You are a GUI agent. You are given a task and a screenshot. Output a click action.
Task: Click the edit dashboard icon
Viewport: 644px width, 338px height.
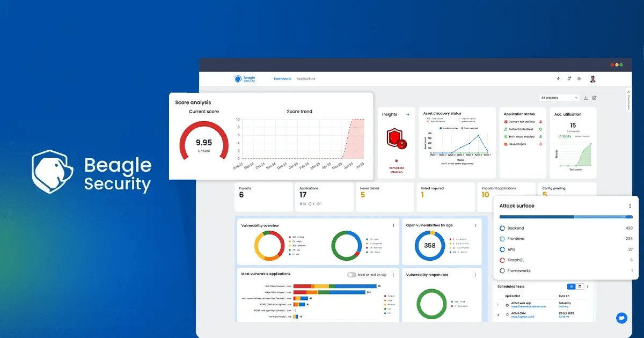[x=594, y=98]
